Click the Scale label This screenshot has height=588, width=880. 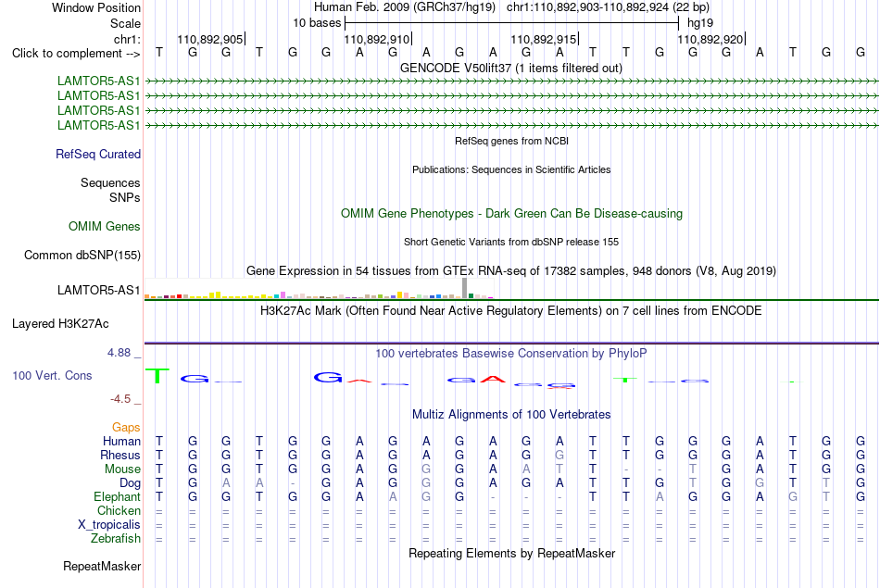point(126,23)
